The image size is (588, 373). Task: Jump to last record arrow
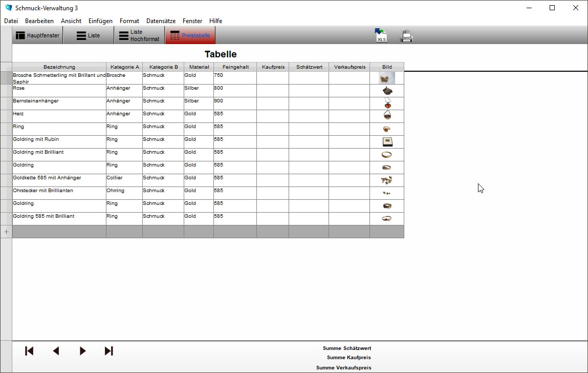click(x=108, y=351)
